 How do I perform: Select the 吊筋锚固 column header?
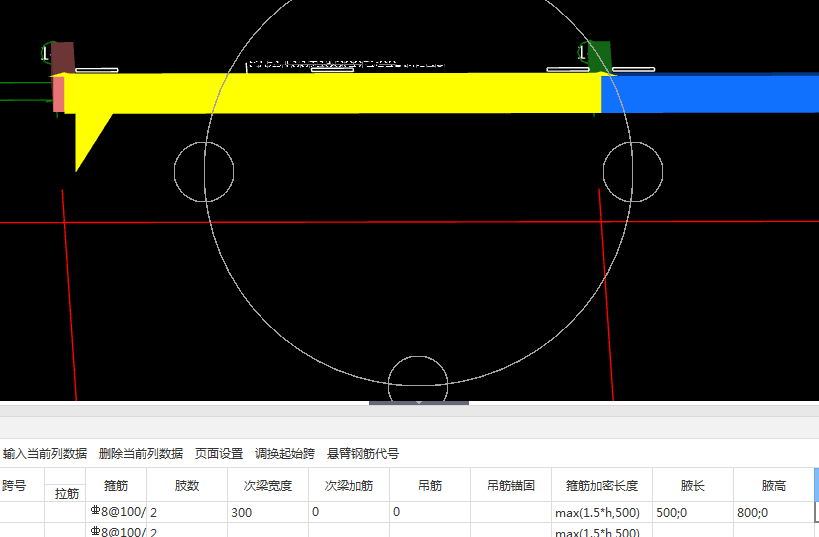[511, 485]
